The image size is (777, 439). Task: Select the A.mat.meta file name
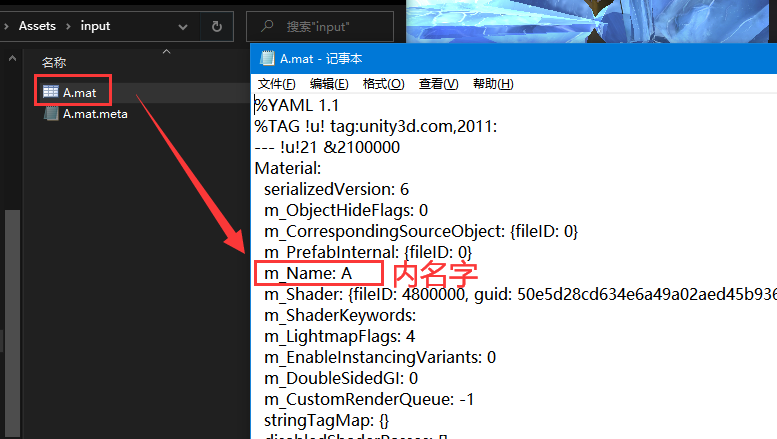(x=95, y=114)
